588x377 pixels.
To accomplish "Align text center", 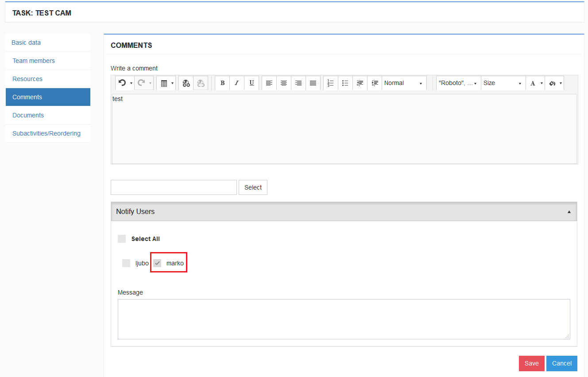I will click(x=284, y=83).
